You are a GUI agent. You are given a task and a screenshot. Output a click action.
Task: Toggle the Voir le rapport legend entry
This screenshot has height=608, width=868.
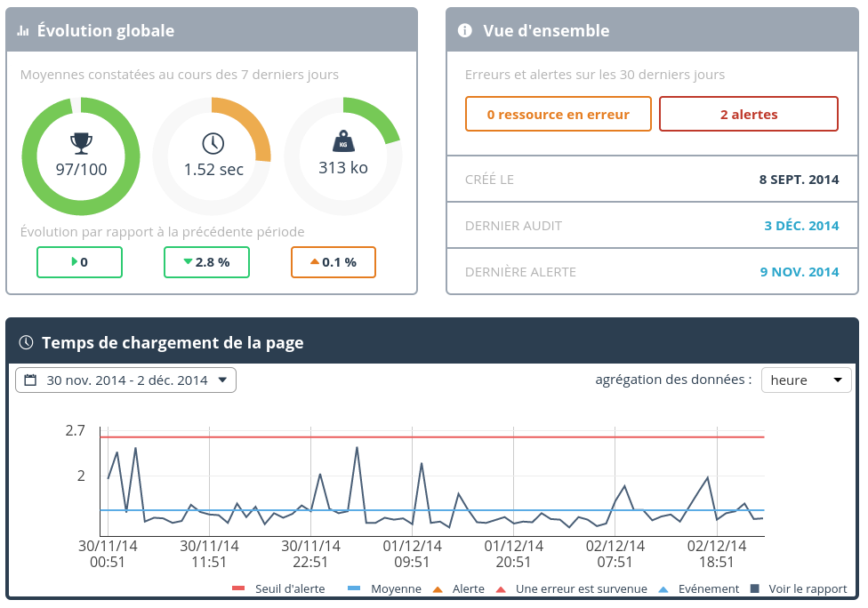[799, 588]
